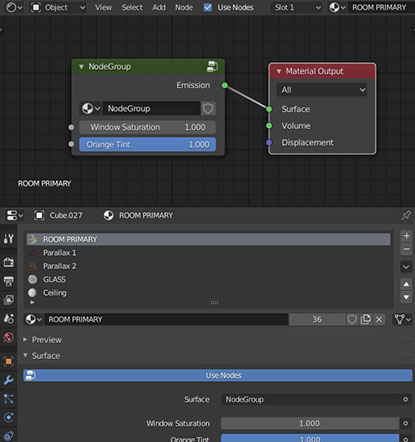
Task: Expand the Preview panel
Action: (47, 340)
